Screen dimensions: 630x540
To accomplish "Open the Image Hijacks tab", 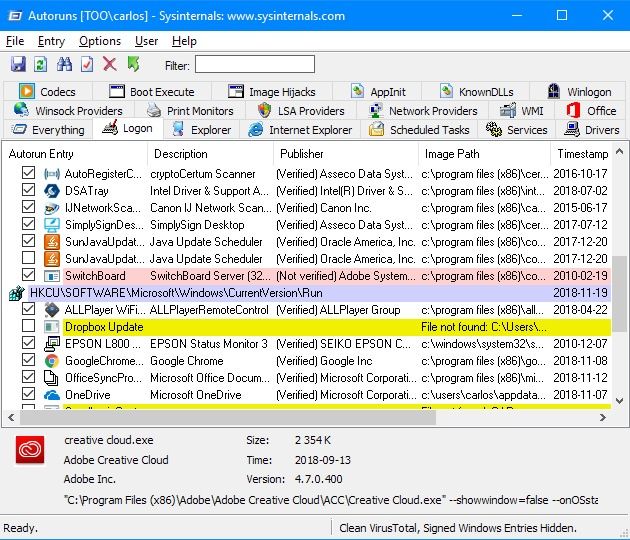I will 272,92.
